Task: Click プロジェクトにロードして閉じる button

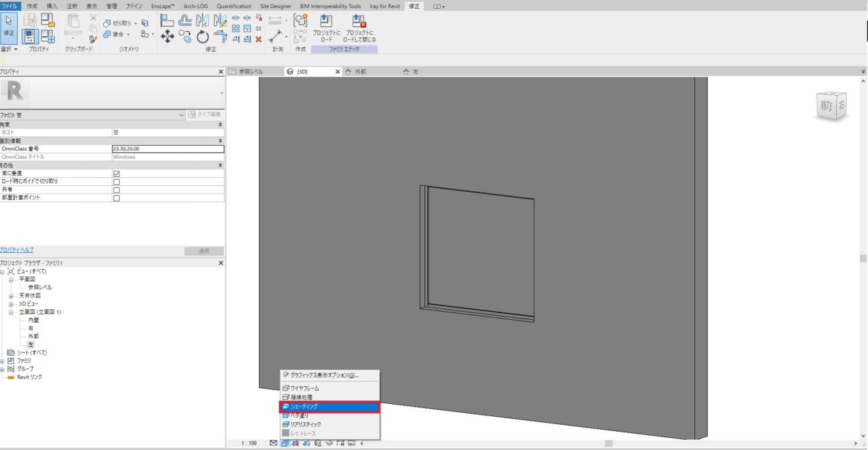Action: (x=359, y=28)
